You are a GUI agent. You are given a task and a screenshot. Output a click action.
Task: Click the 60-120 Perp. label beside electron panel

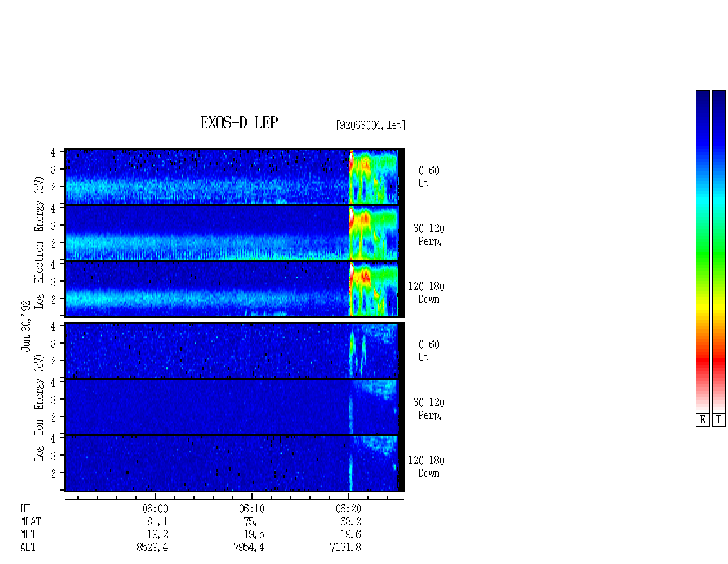428,235
